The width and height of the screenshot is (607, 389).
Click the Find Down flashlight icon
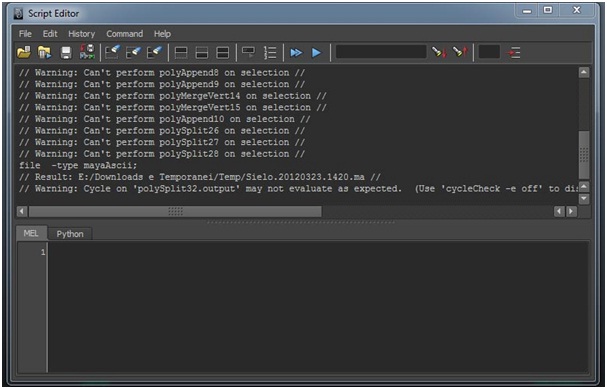click(439, 52)
